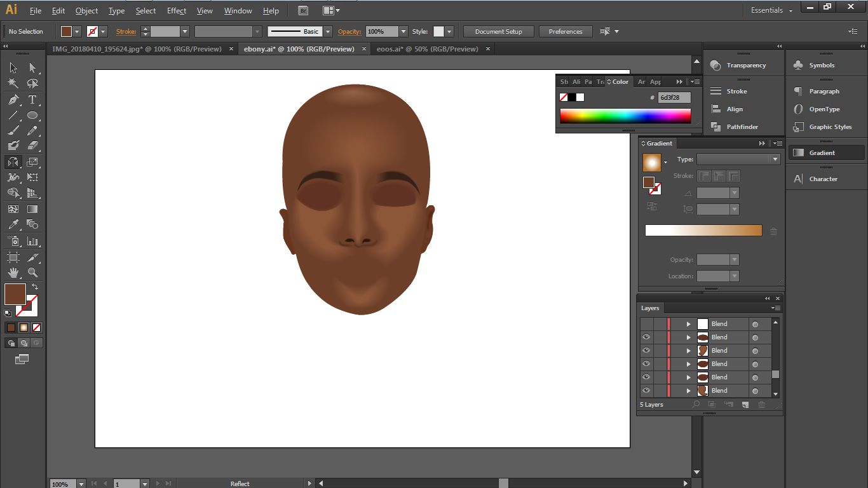This screenshot has width=868, height=488.
Task: Pick the Lasso tool
Action: point(32,84)
